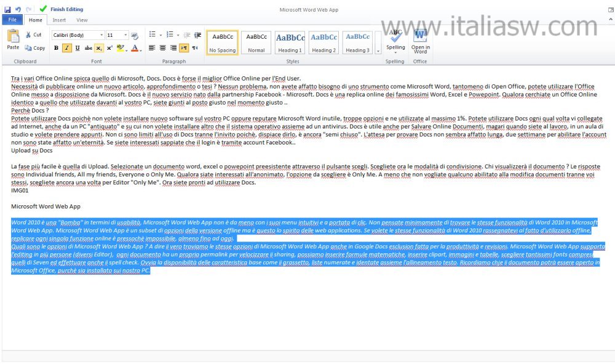
Task: Open the Spelling options dropdown arrow
Action: (395, 52)
